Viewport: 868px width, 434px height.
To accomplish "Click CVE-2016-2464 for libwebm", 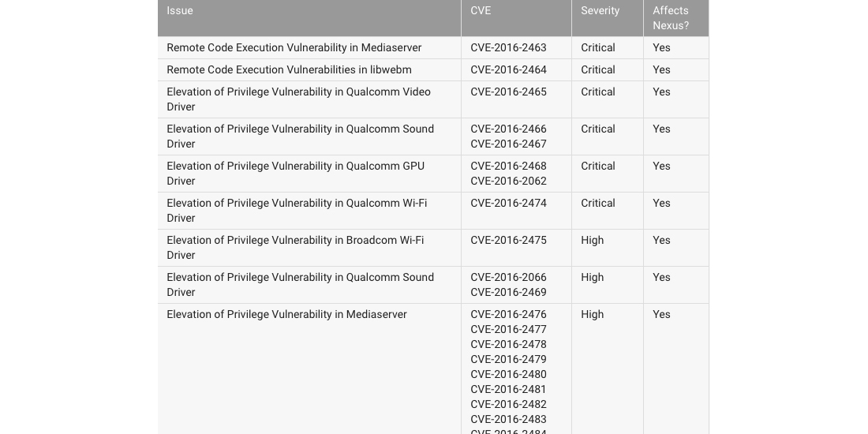I will 508,69.
